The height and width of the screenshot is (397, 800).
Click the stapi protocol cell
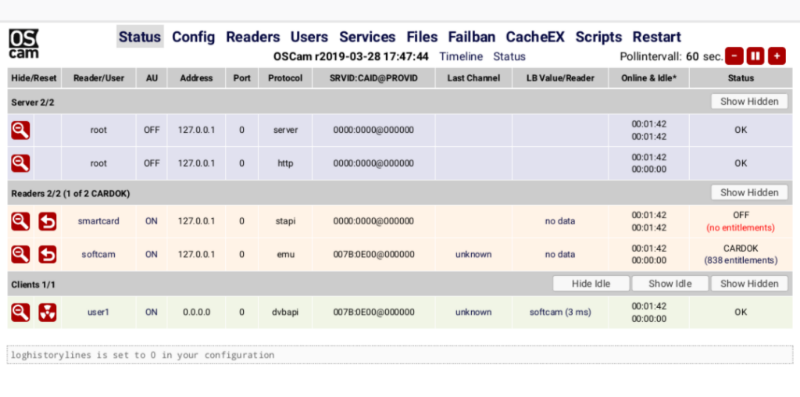[285, 221]
